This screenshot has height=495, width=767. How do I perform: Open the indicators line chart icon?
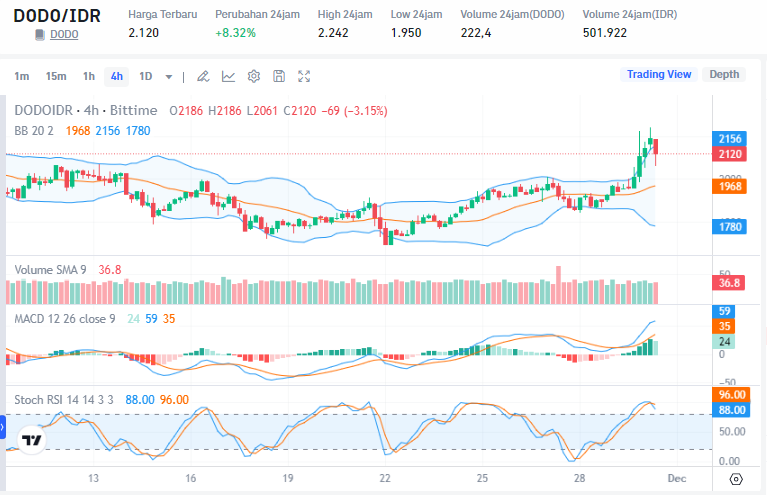[x=228, y=76]
